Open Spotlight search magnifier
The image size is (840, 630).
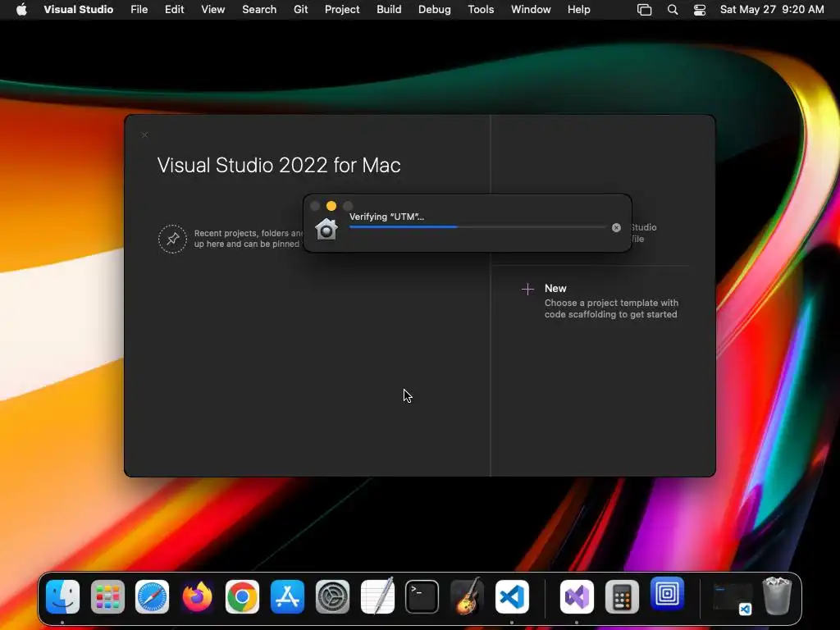pyautogui.click(x=673, y=10)
